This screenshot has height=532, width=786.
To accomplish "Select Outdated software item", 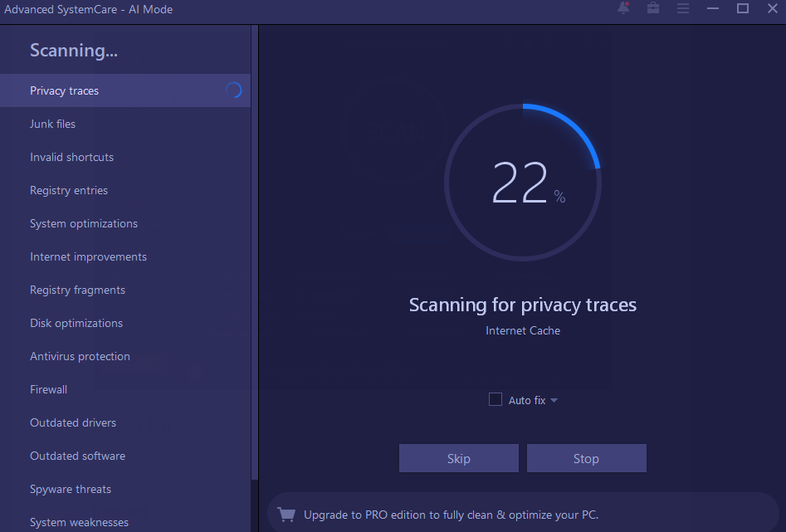I will [125, 456].
